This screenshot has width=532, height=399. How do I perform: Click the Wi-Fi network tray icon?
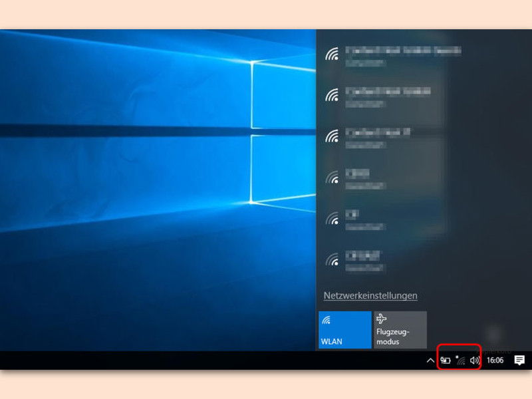pos(460,360)
